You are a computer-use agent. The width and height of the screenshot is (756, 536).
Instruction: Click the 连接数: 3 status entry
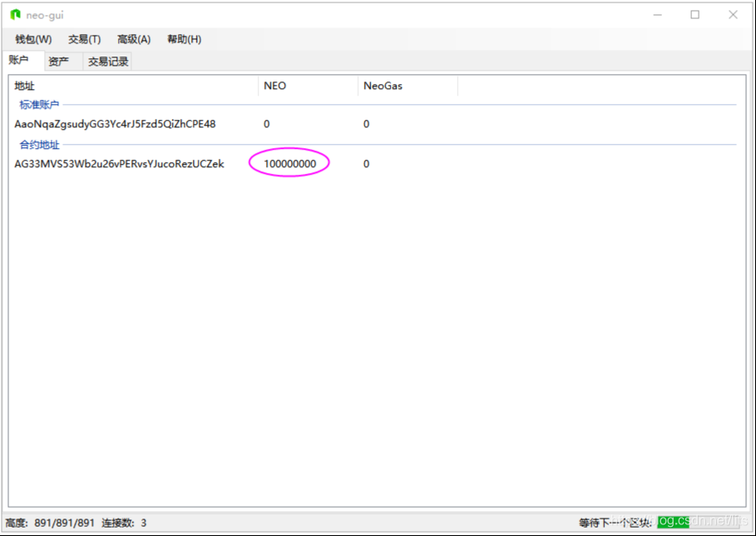pyautogui.click(x=124, y=523)
